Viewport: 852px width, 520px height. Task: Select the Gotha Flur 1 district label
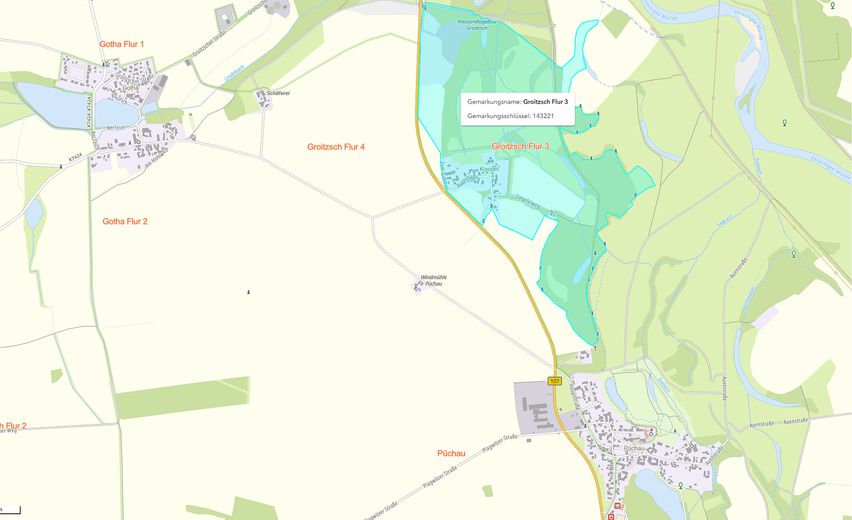point(122,44)
